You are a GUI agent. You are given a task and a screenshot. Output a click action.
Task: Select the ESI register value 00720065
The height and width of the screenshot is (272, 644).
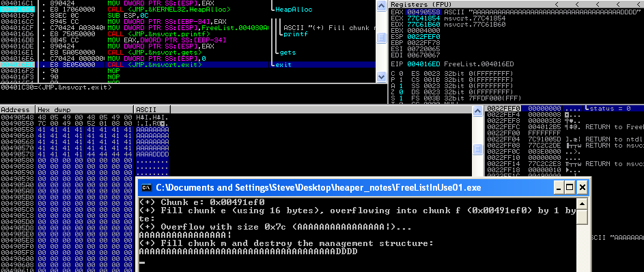(423, 49)
